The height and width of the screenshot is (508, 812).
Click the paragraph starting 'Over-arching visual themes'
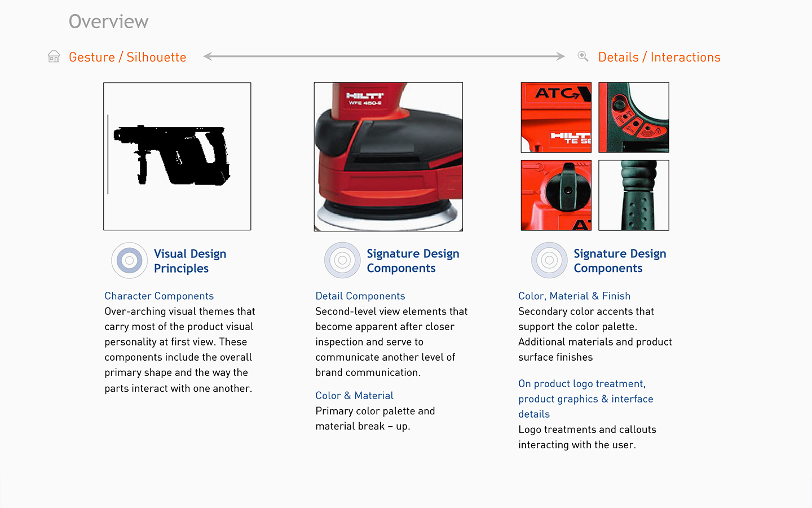coord(180,349)
